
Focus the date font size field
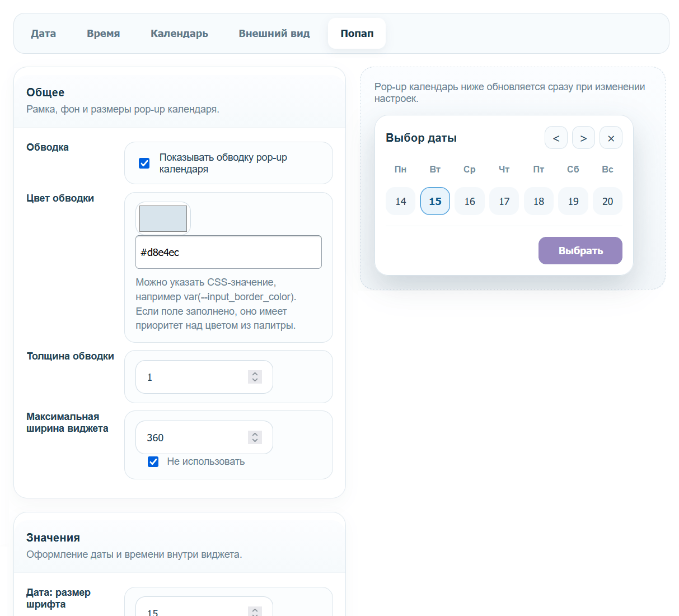204,608
